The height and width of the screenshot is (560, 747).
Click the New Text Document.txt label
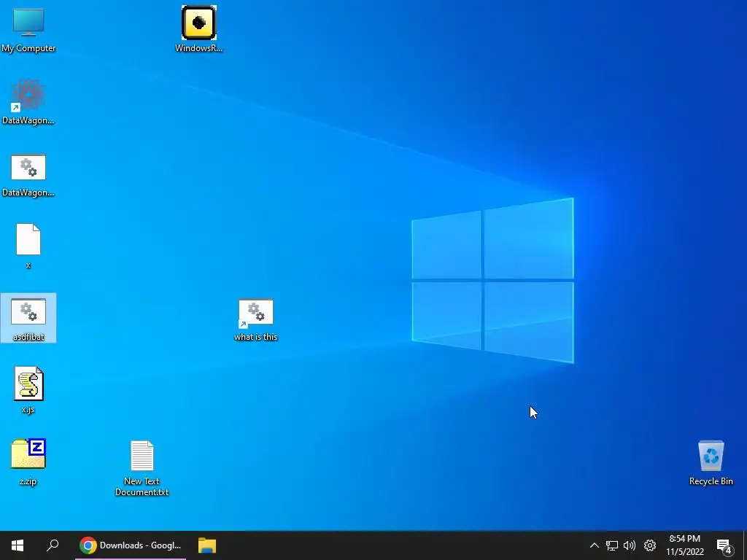pyautogui.click(x=142, y=486)
